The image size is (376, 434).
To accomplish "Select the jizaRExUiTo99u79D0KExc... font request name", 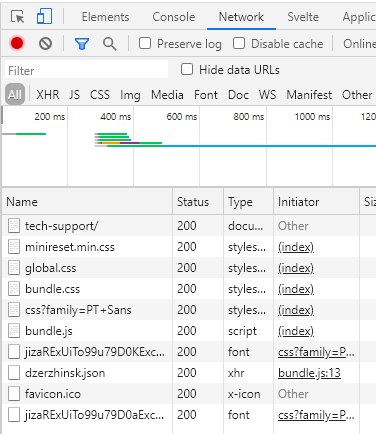I will point(95,352).
